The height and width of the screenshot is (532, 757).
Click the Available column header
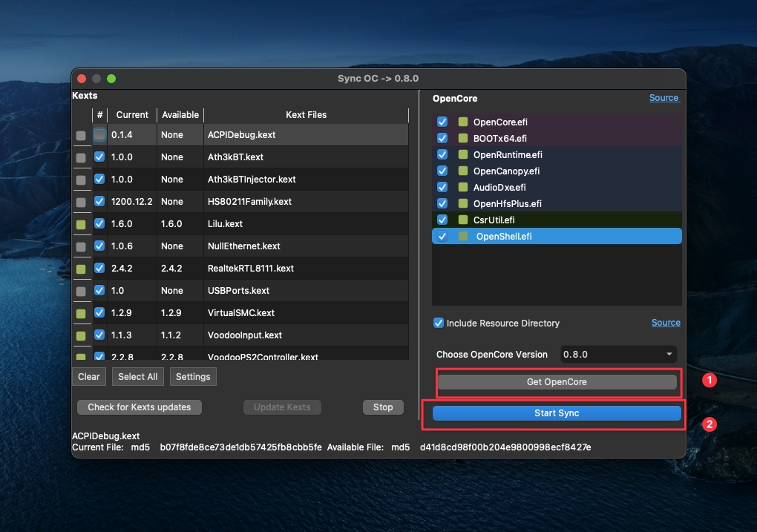pyautogui.click(x=180, y=115)
